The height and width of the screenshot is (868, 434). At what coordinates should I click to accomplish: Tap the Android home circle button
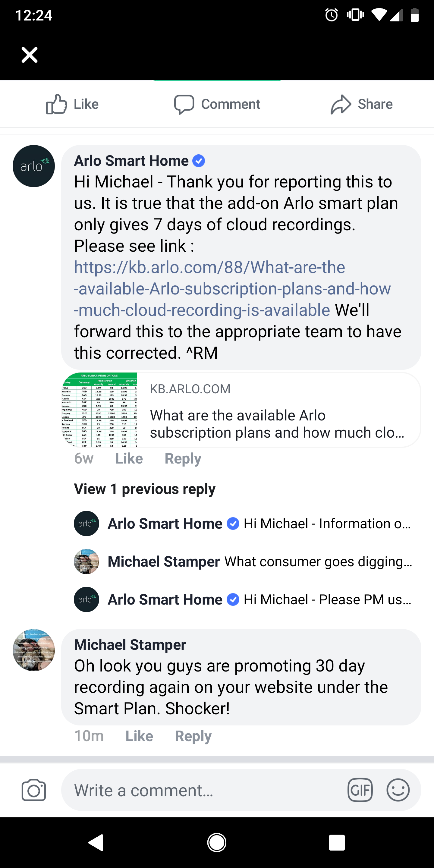pyautogui.click(x=217, y=843)
